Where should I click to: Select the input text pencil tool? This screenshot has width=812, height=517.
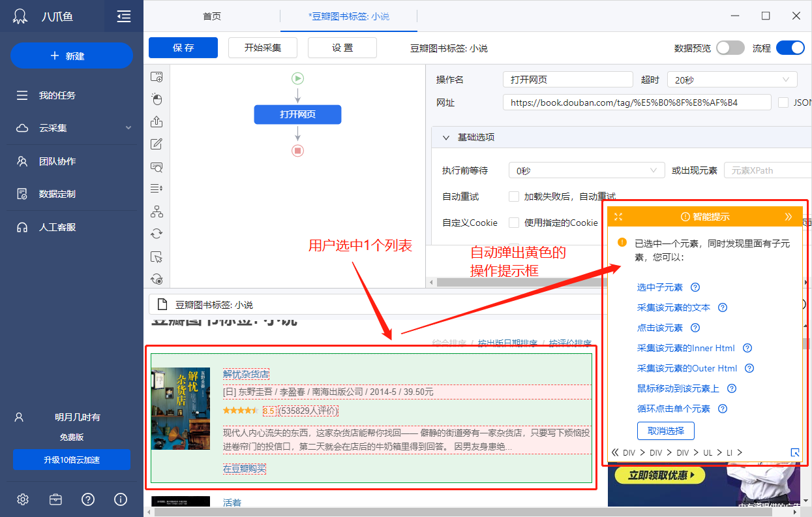(x=157, y=144)
